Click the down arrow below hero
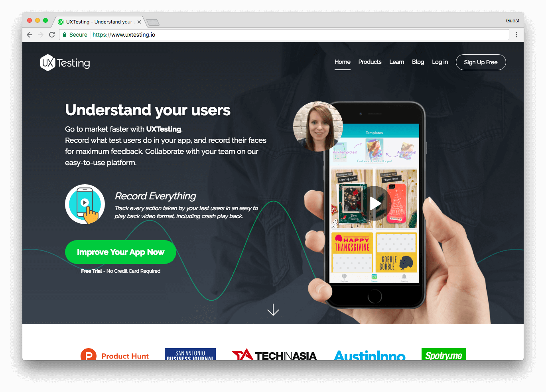546x392 pixels. (x=273, y=309)
